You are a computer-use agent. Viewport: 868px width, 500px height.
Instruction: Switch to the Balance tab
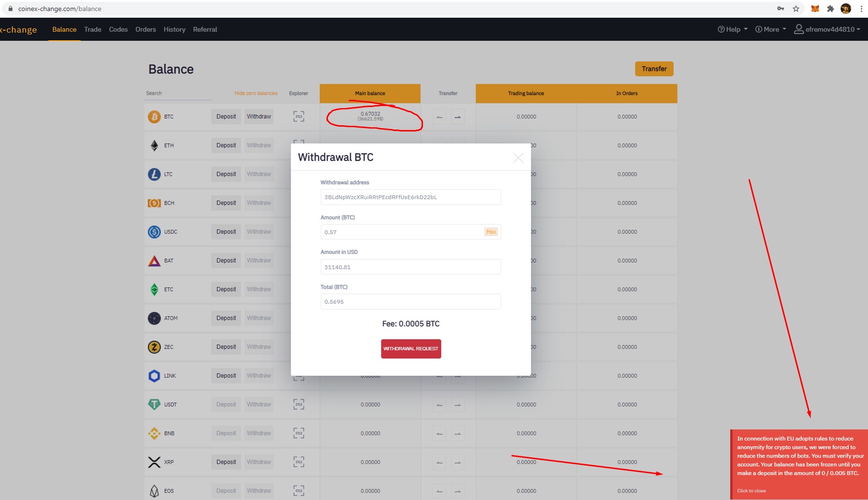click(x=64, y=29)
